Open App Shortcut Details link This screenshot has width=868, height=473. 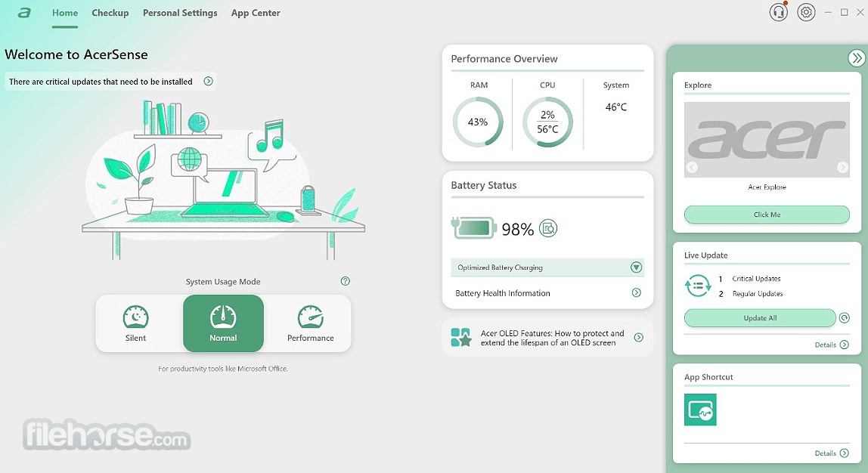pos(832,453)
